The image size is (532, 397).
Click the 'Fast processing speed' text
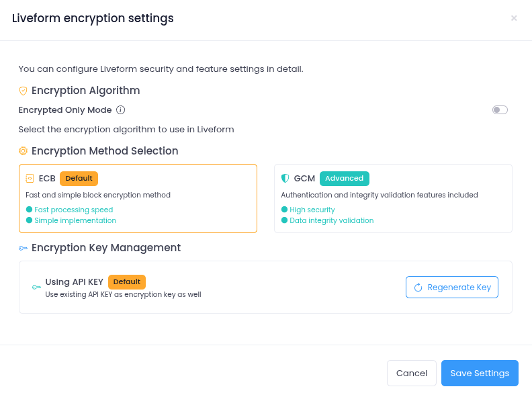pos(74,210)
